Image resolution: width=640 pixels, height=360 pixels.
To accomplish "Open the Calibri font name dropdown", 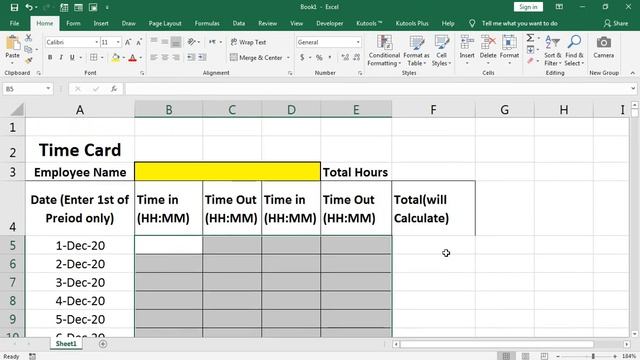I will point(96,42).
